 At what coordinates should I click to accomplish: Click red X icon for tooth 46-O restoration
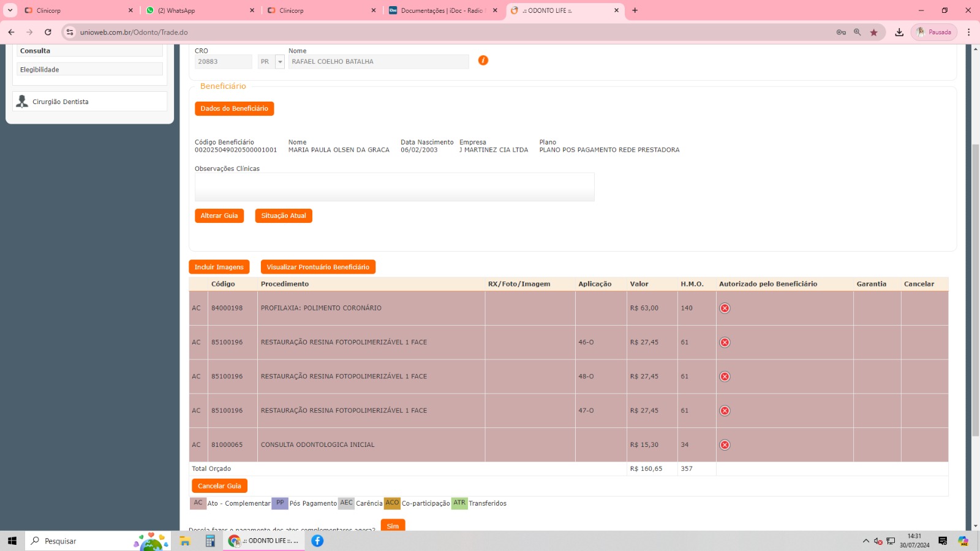(x=725, y=342)
